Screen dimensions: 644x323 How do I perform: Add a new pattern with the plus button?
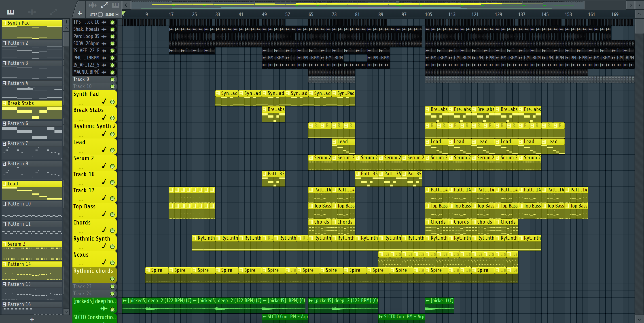pos(32,319)
